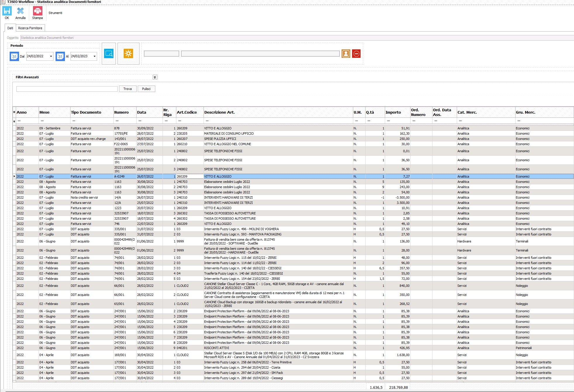Click the supplier name field
Screen dimensions: 574x392
pos(260,53)
